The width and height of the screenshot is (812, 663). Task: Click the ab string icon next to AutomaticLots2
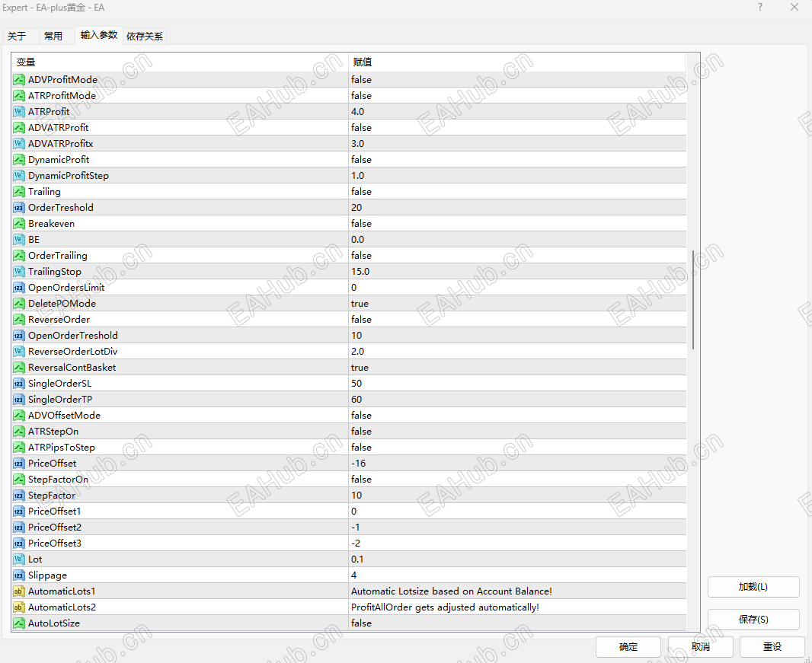pos(19,607)
